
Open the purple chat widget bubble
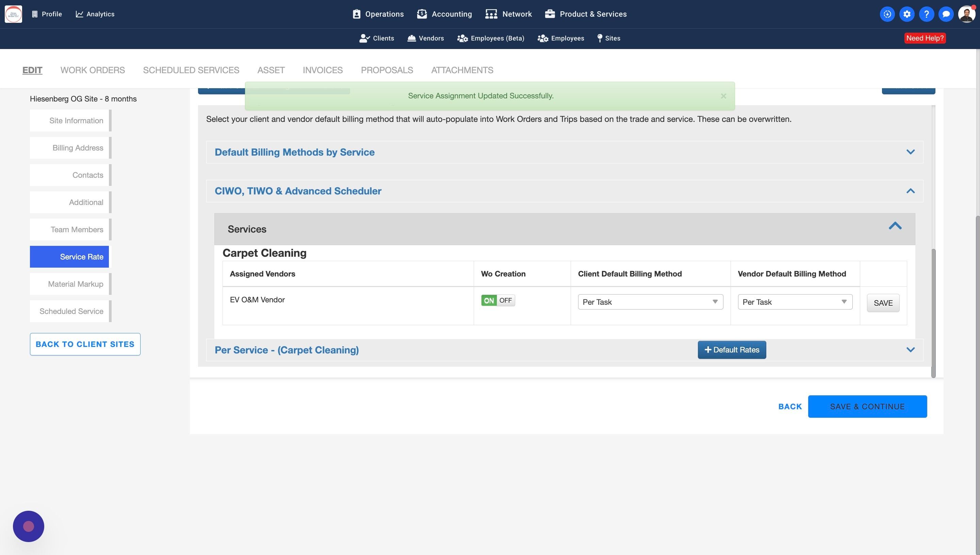coord(29,526)
